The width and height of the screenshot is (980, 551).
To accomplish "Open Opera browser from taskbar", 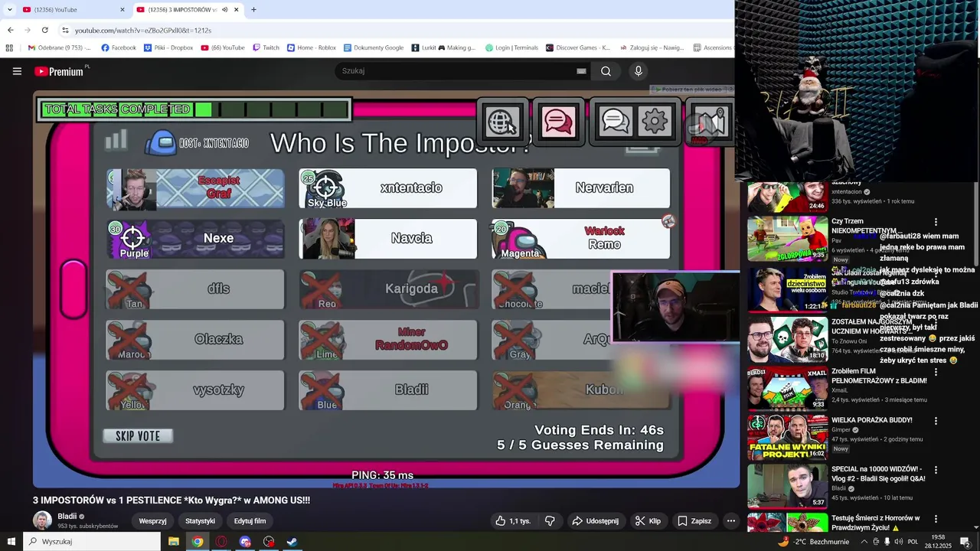I will pos(221,541).
